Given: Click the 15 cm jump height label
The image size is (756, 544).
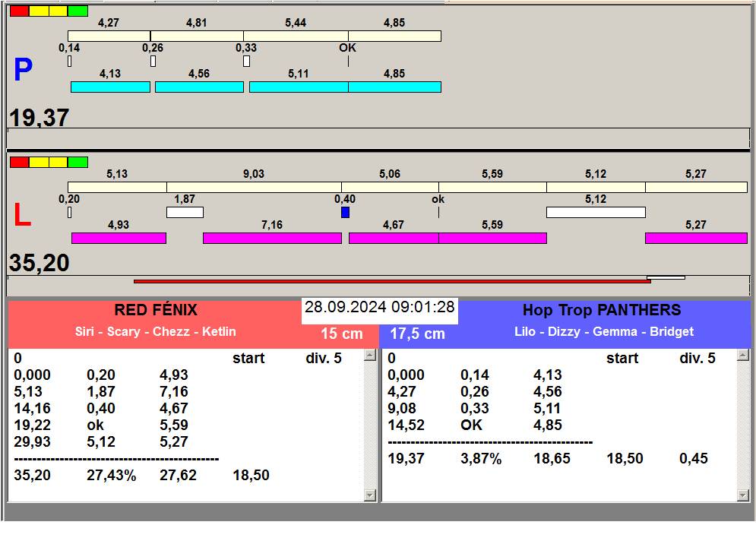Looking at the screenshot, I should click(341, 334).
